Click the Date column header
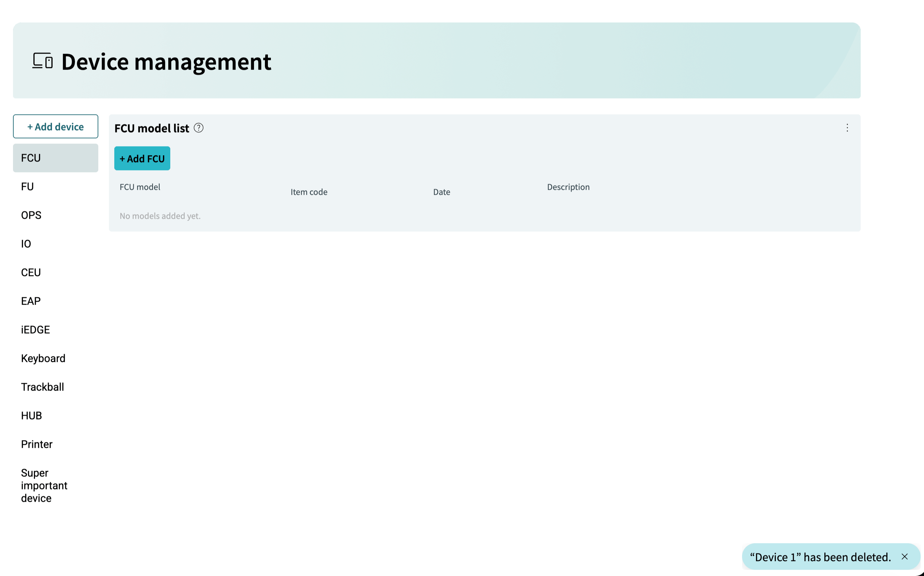This screenshot has width=924, height=576. pyautogui.click(x=442, y=192)
